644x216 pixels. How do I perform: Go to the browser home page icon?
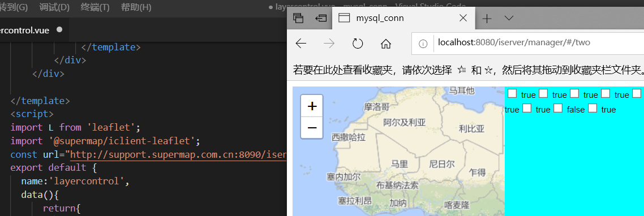click(x=385, y=44)
